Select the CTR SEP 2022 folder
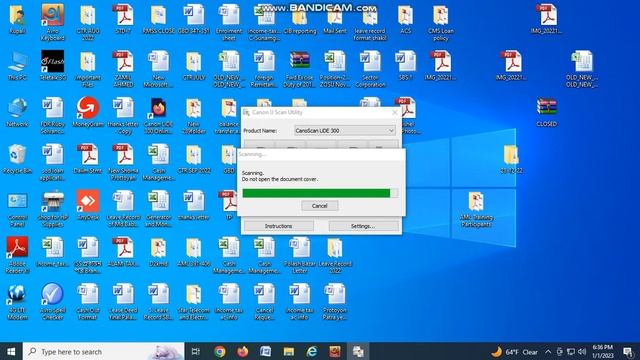This screenshot has width=640, height=360. pyautogui.click(x=194, y=159)
